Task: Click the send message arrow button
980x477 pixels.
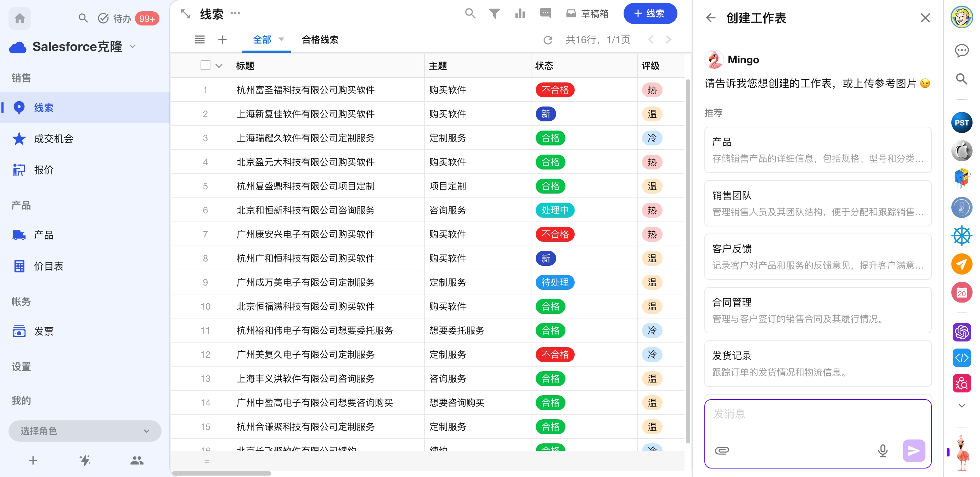Action: [x=913, y=450]
